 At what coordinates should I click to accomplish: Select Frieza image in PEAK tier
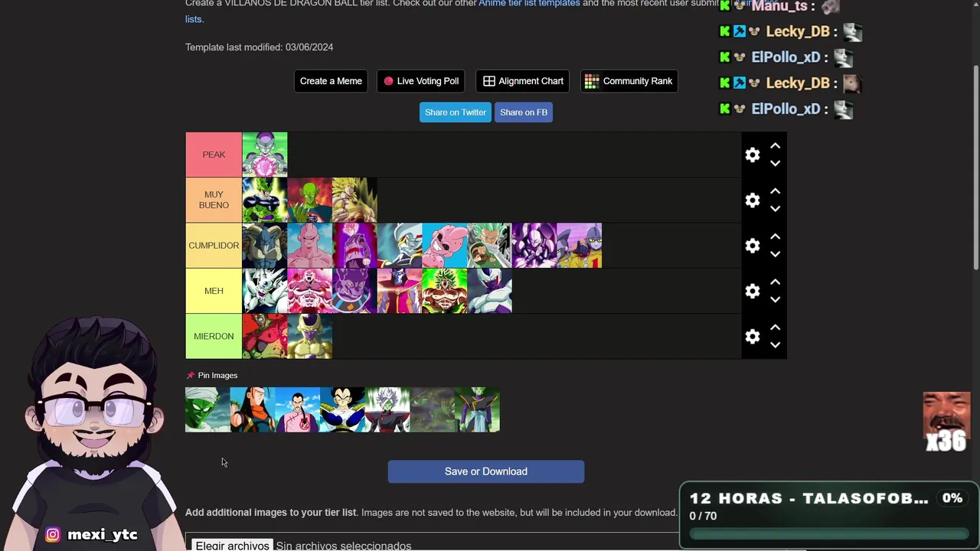point(265,155)
